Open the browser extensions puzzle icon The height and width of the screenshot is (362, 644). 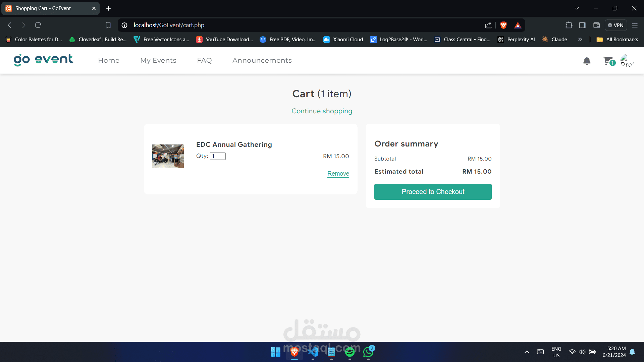pyautogui.click(x=569, y=25)
